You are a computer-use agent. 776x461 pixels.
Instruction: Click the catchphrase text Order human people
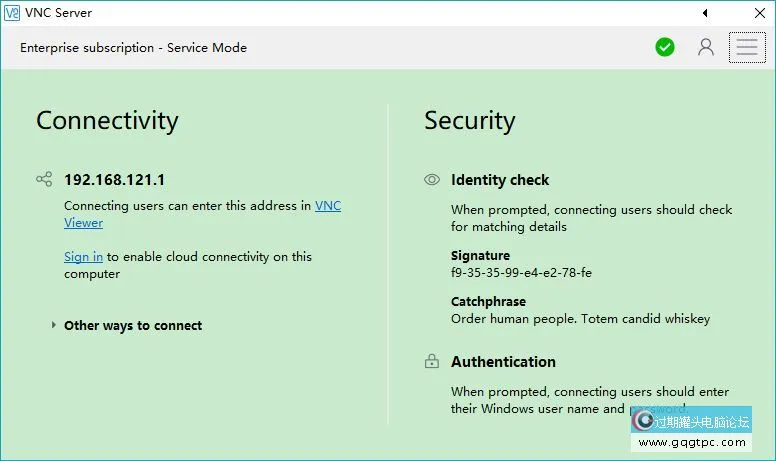580,319
